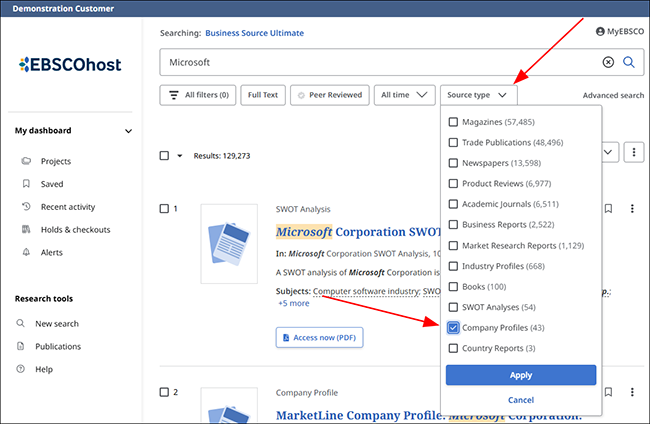
Task: Check Books source type
Action: point(454,287)
